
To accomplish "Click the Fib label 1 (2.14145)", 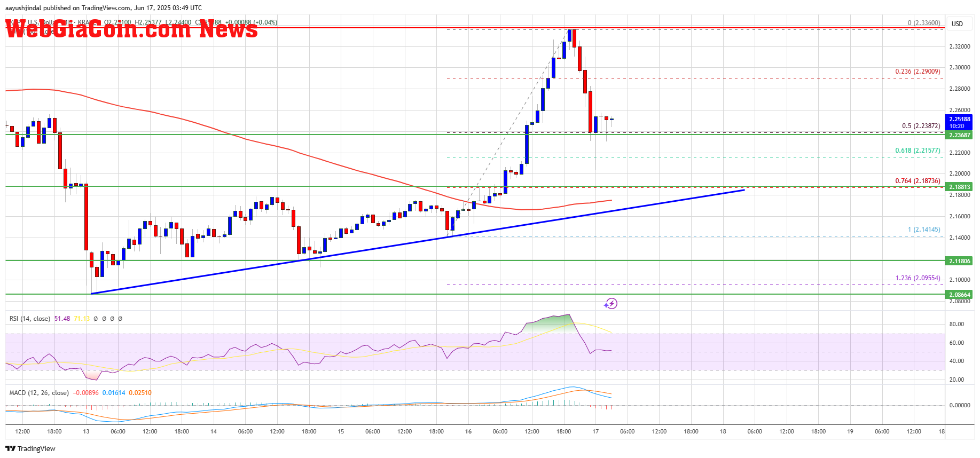I will (x=924, y=230).
